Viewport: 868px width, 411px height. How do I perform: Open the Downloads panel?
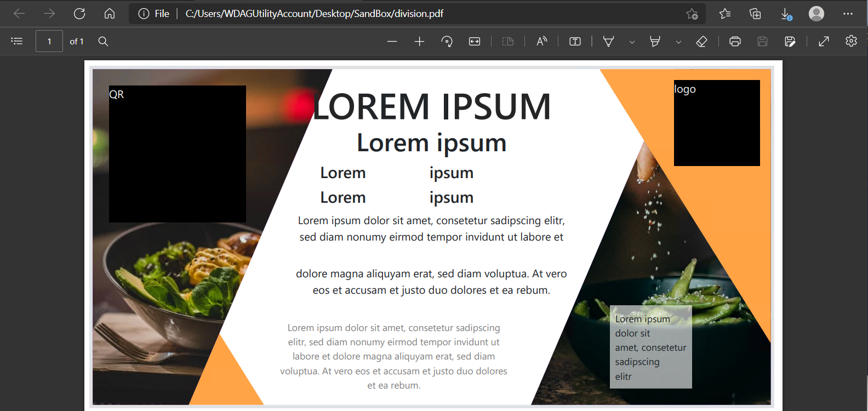pos(786,14)
